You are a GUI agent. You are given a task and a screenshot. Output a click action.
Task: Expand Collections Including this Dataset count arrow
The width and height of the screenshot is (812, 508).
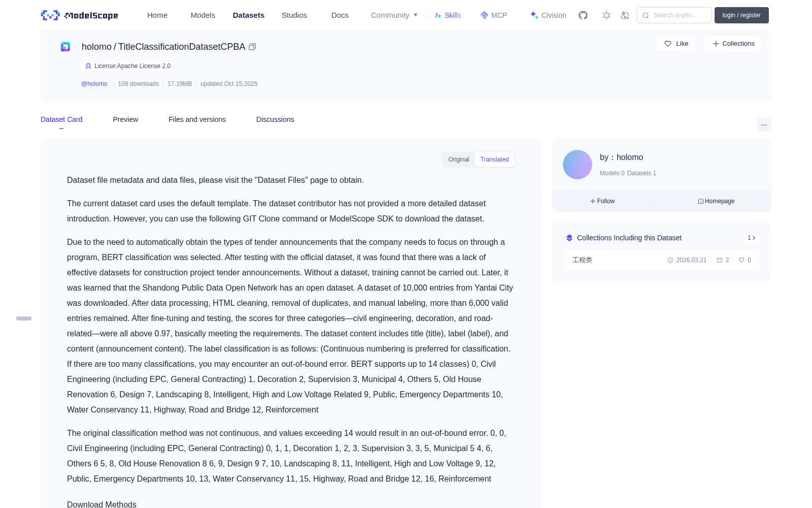tap(752, 238)
